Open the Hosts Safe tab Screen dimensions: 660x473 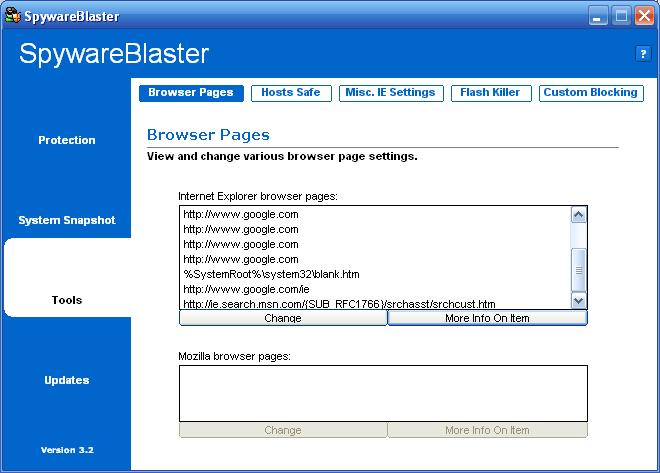(x=291, y=93)
